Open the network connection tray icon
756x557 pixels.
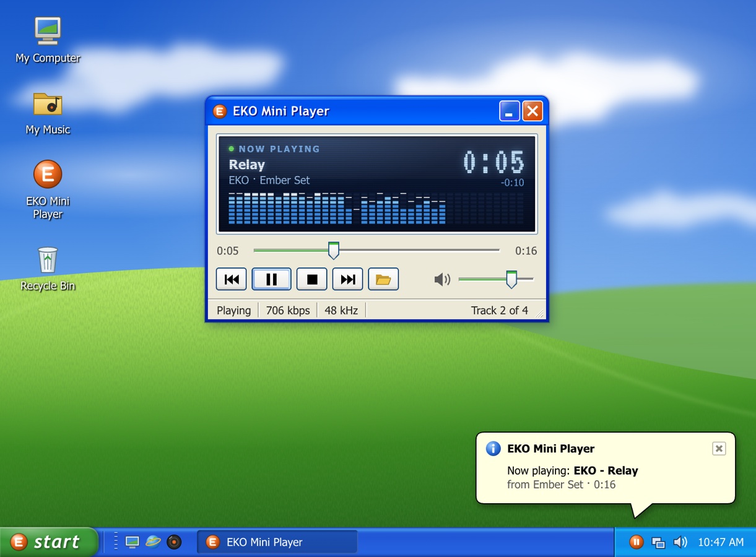658,543
